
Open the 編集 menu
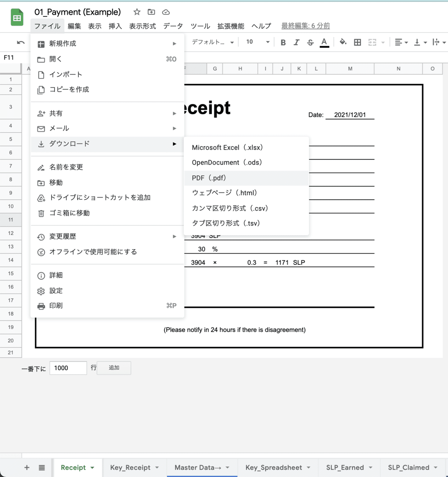click(74, 26)
